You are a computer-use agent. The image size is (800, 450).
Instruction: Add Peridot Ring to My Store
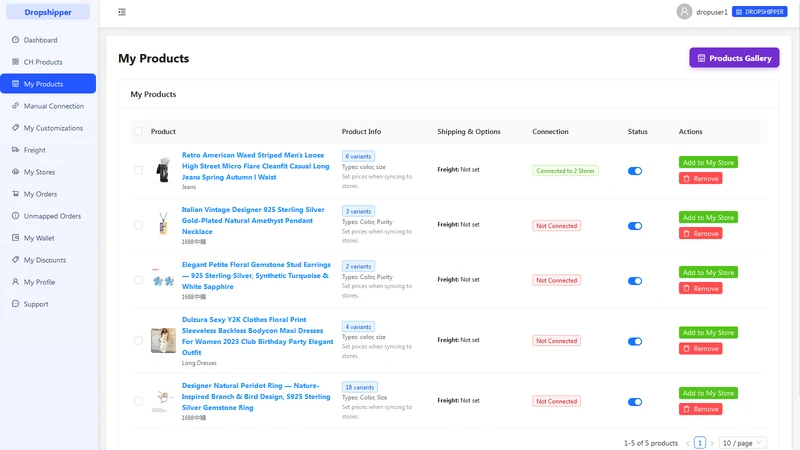point(708,393)
